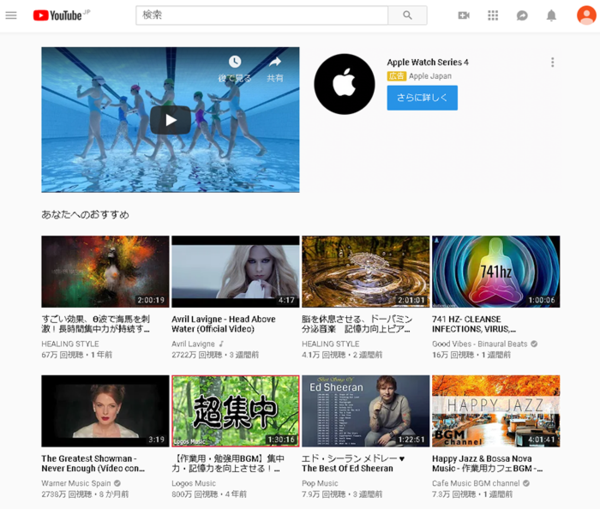
Task: Click the 2738万 回視聴・8 か月前 text
Action: [85, 494]
